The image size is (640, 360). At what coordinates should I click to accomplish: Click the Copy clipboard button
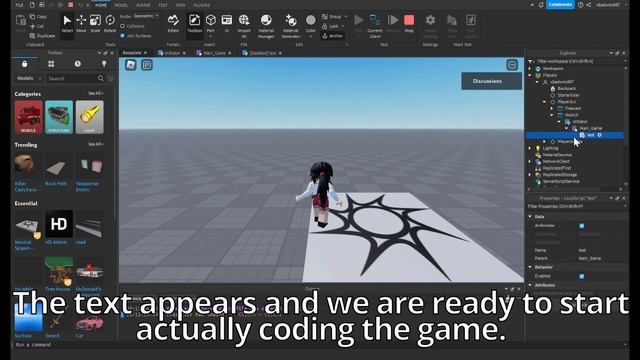(x=38, y=17)
